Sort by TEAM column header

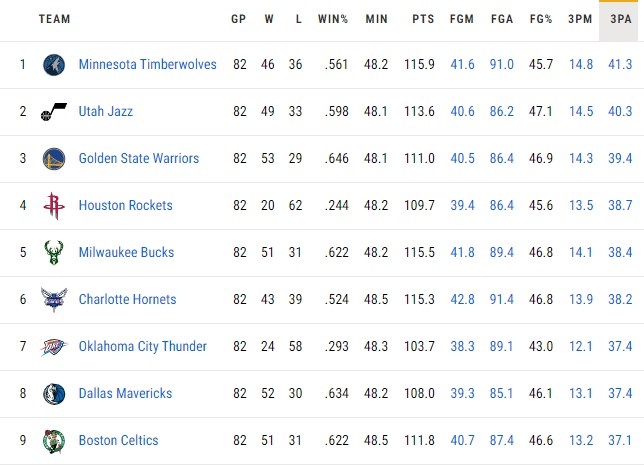54,19
